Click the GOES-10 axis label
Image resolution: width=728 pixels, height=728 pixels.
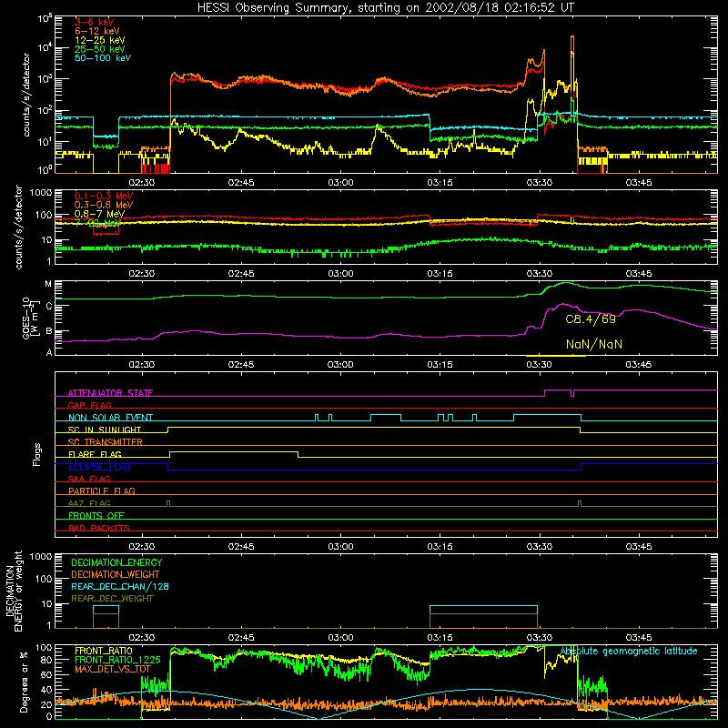[29, 318]
